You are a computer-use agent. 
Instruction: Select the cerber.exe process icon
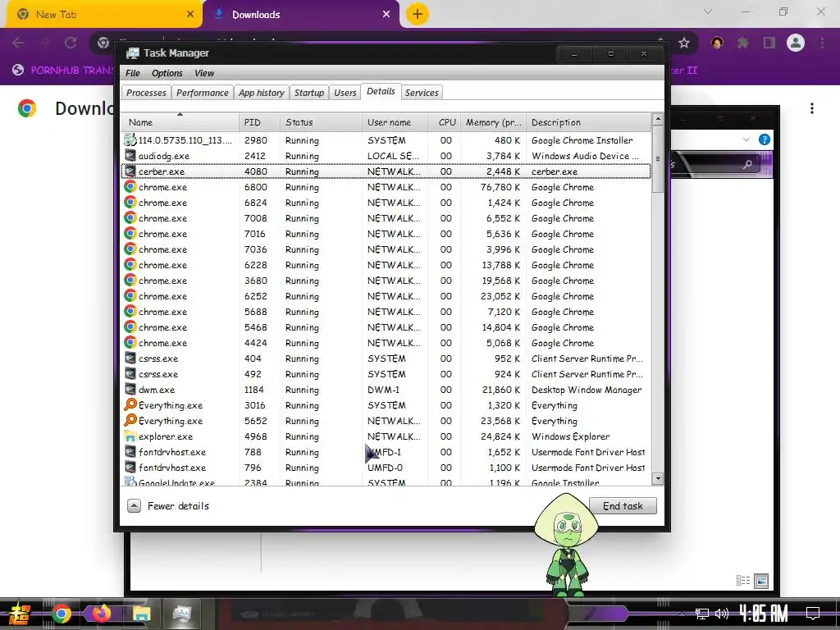pyautogui.click(x=130, y=171)
